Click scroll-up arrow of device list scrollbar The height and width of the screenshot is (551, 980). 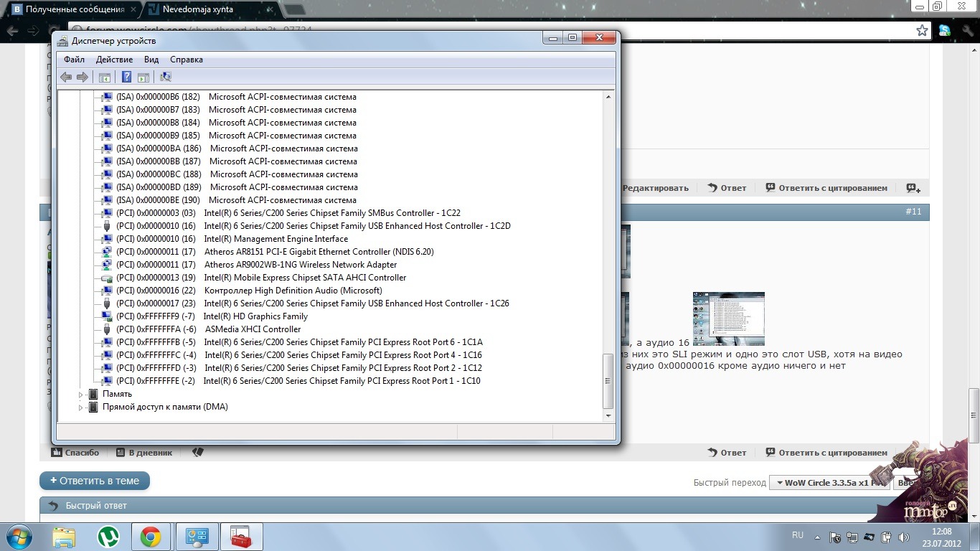(x=608, y=97)
